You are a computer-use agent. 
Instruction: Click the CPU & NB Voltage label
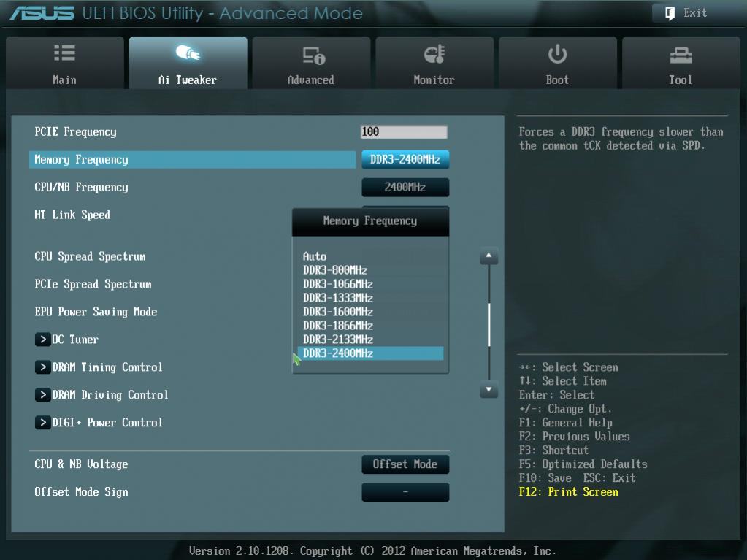(82, 464)
